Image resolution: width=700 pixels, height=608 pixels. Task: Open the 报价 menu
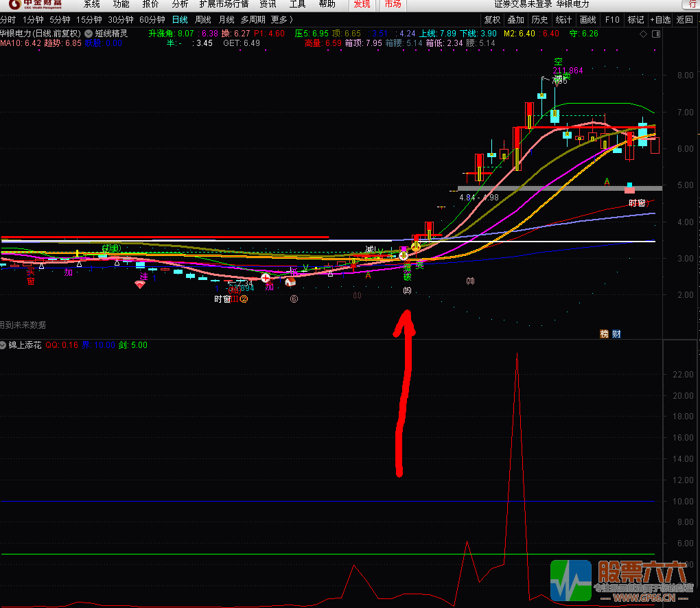150,5
